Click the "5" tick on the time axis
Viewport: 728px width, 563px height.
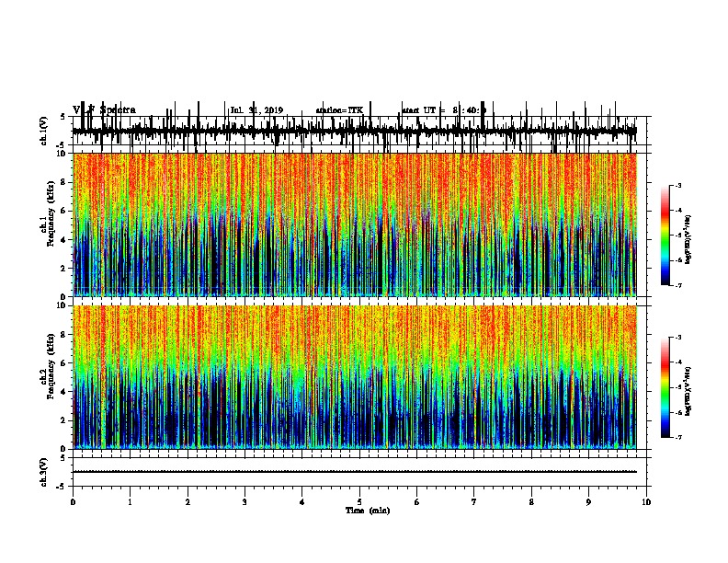pos(359,502)
